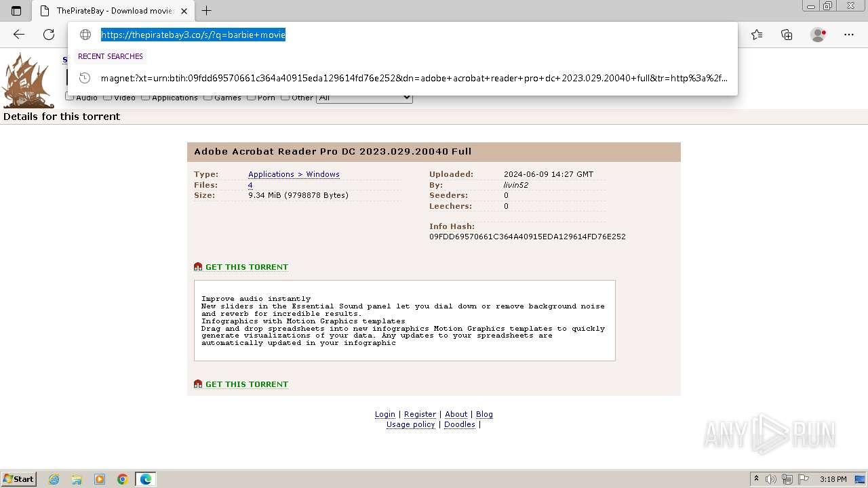Image resolution: width=868 pixels, height=488 pixels.
Task: Toggle the Games category checkbox
Action: coord(208,97)
